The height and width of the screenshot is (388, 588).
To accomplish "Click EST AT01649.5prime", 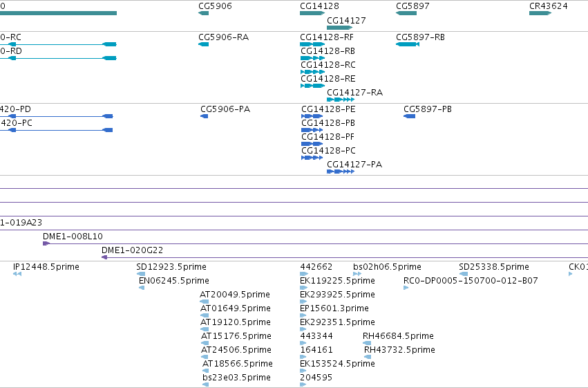I will (x=236, y=308).
